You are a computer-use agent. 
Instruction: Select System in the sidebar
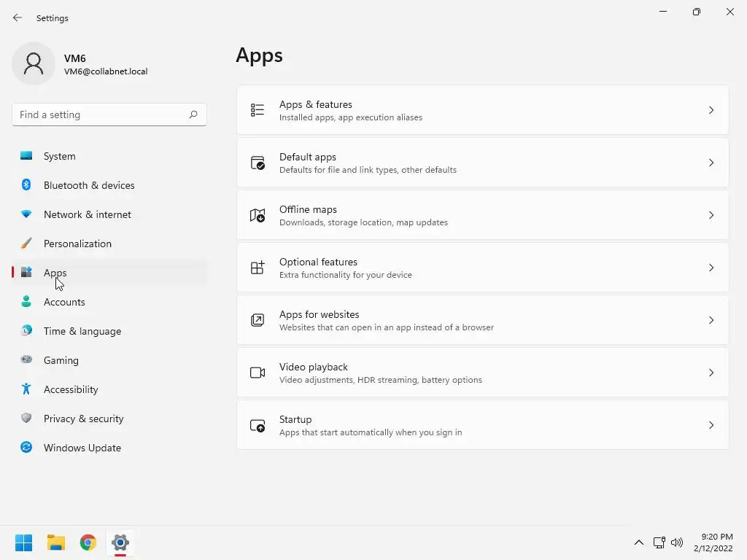(60, 156)
